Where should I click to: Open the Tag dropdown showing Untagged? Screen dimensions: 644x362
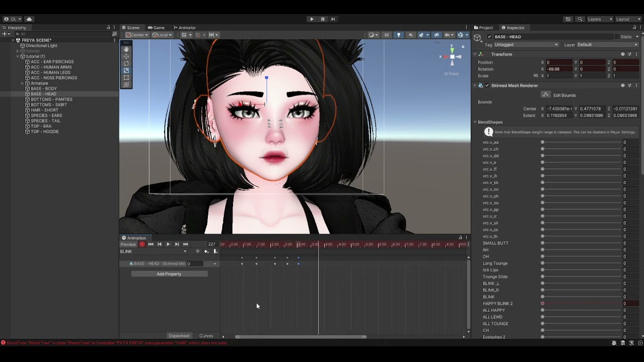526,45
